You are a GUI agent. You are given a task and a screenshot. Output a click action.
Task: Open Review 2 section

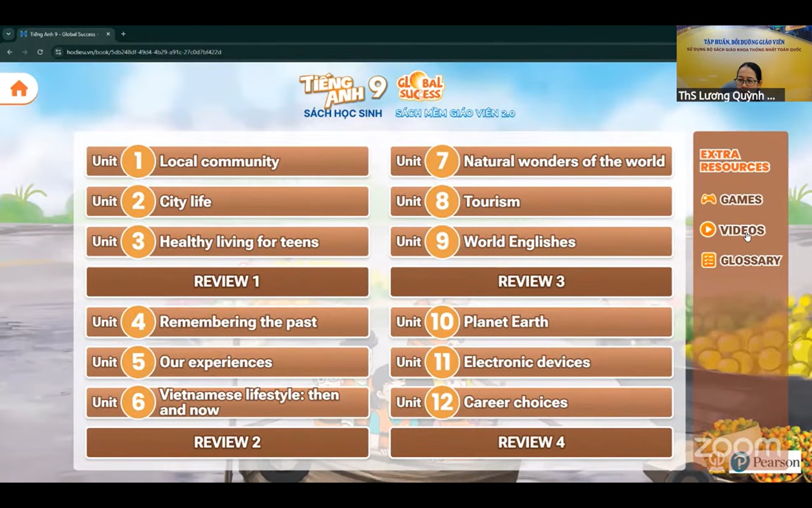227,443
